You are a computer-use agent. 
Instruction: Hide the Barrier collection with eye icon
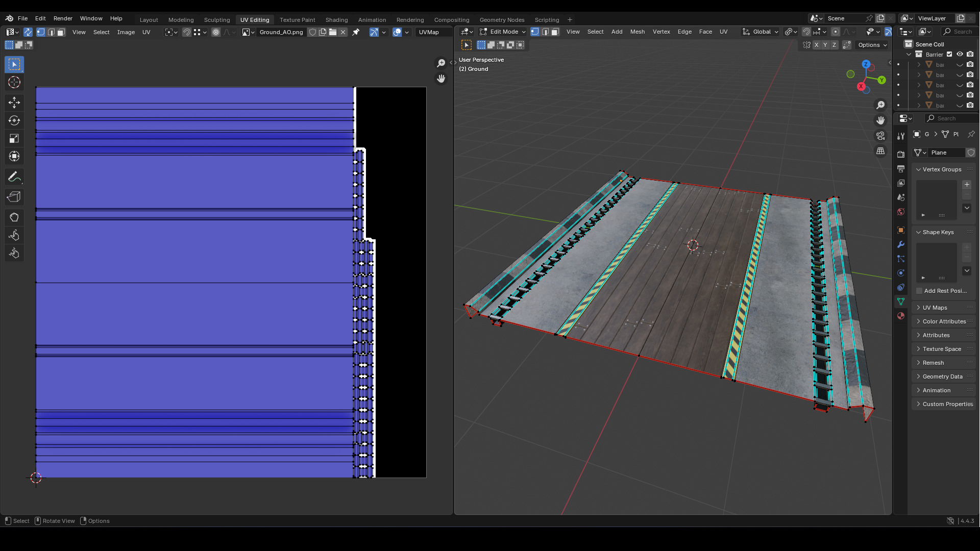pos(960,55)
